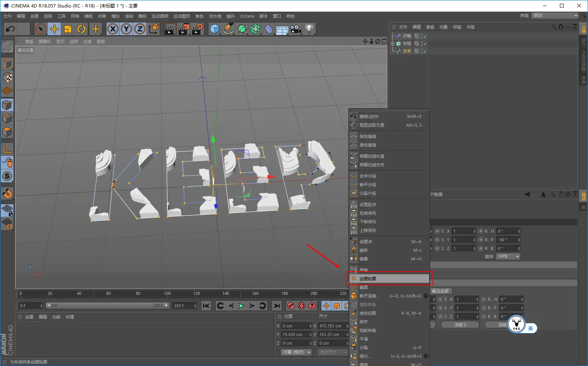Toggle autokeying button
588x366 pixels.
[301, 306]
